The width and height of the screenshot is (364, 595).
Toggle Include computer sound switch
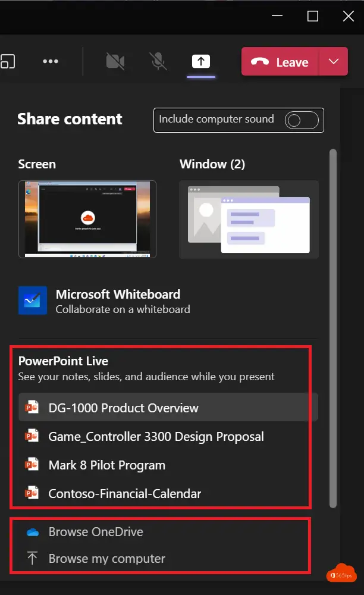coord(302,120)
